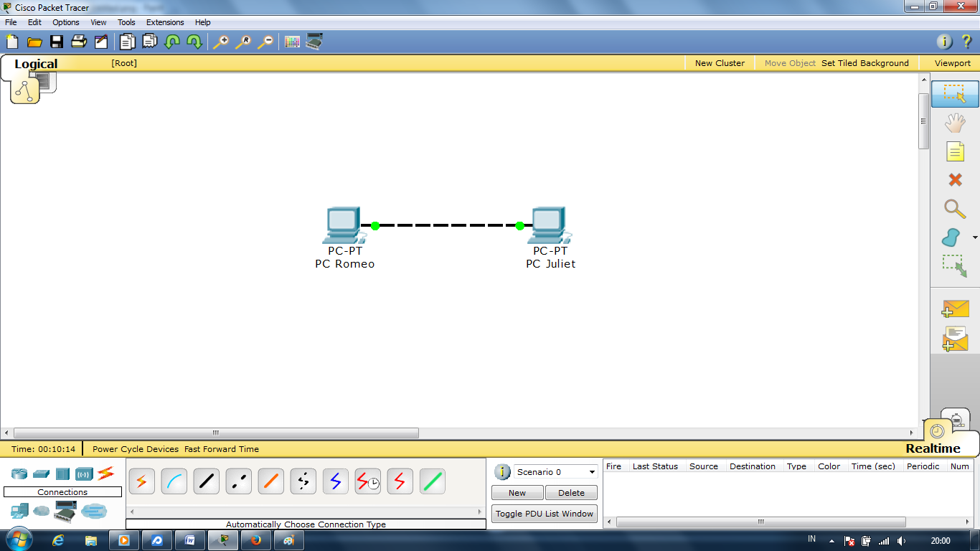The width and height of the screenshot is (980, 551).
Task: Print using the printer toolbar icon
Action: click(79, 42)
